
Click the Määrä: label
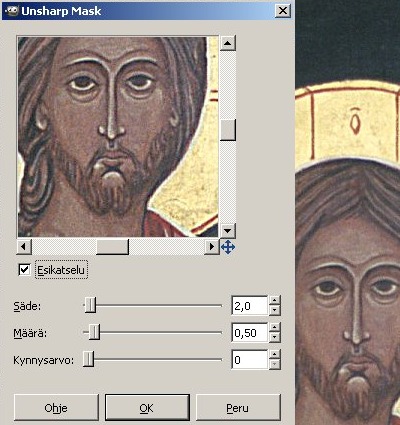point(30,333)
